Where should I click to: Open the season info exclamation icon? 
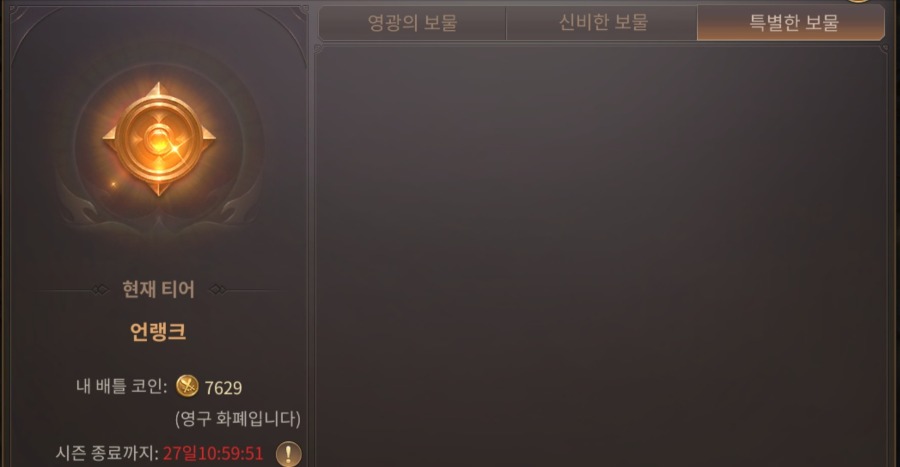pos(288,454)
